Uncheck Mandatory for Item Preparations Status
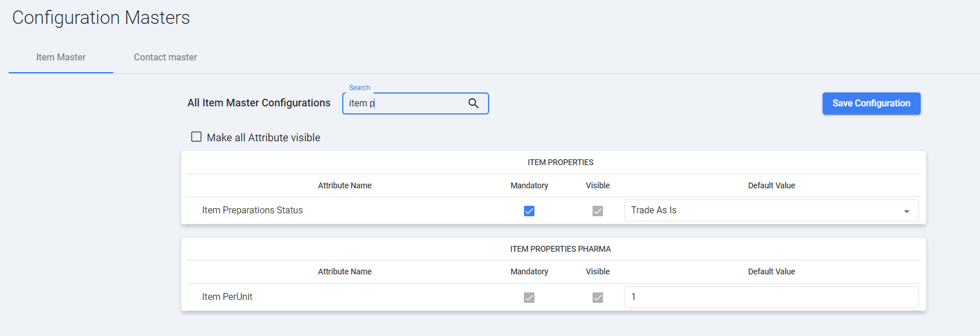Image resolution: width=980 pixels, height=336 pixels. point(529,211)
